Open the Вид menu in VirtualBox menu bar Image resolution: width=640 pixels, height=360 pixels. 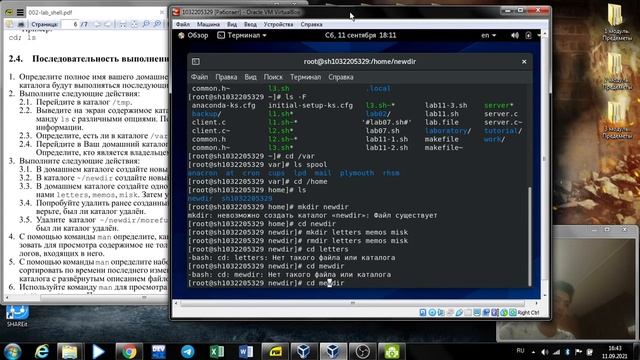(232, 24)
